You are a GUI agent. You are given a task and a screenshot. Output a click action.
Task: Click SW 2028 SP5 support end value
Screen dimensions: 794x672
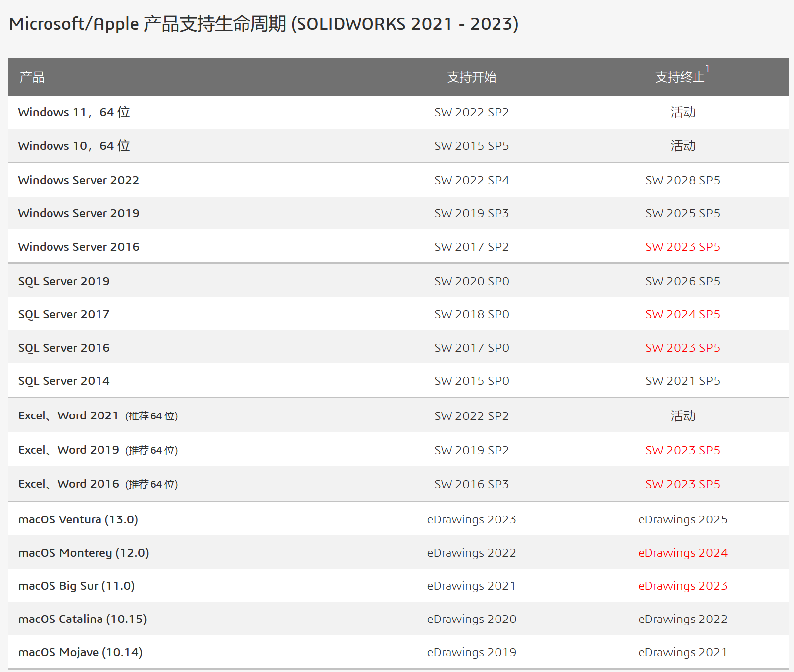click(x=682, y=180)
